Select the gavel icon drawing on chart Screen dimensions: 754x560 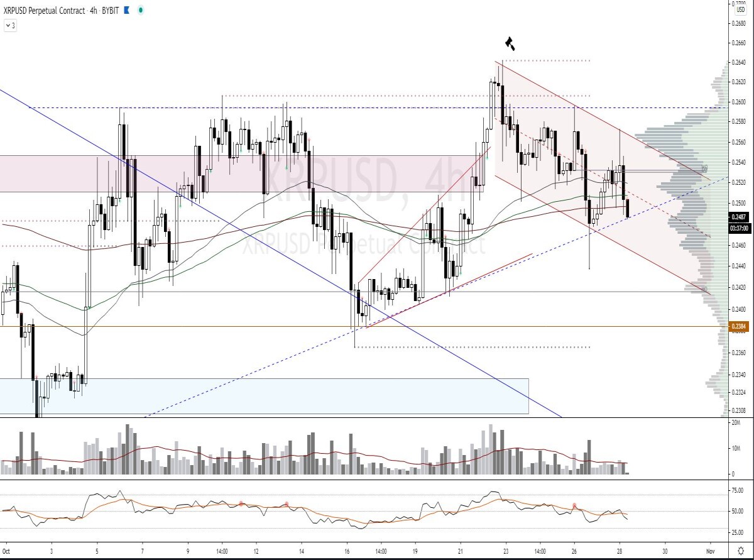tap(510, 43)
